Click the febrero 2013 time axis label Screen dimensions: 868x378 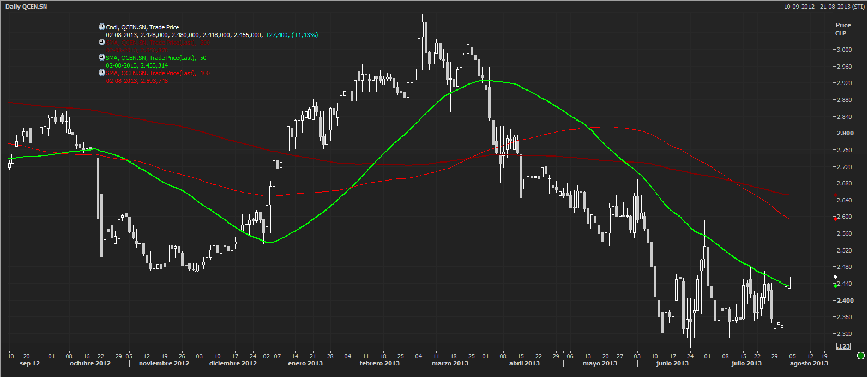(x=379, y=363)
